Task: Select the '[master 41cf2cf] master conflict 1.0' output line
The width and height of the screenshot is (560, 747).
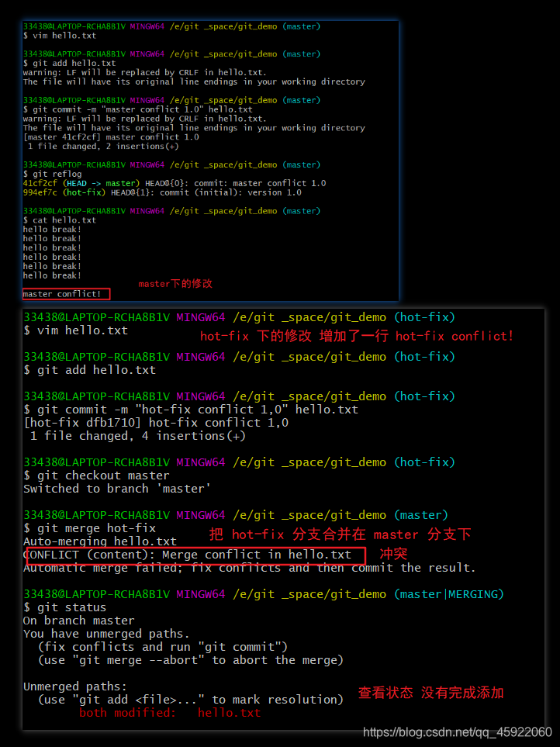Action: [x=111, y=137]
